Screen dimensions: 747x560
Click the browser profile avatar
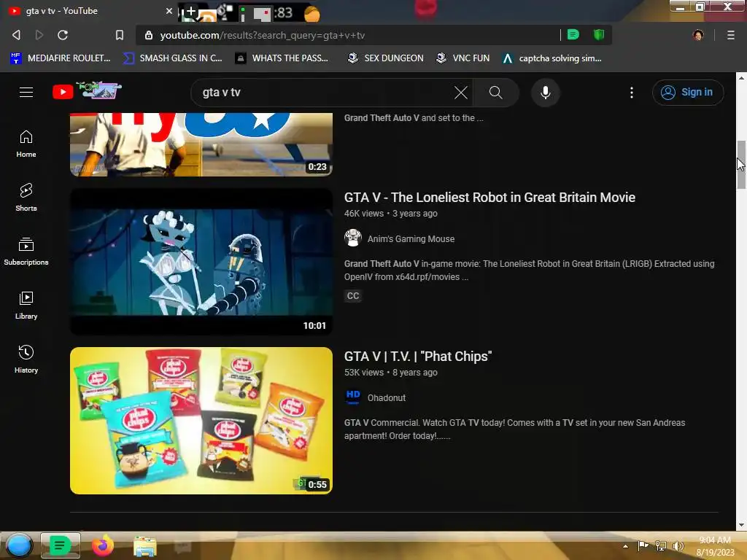(x=698, y=35)
